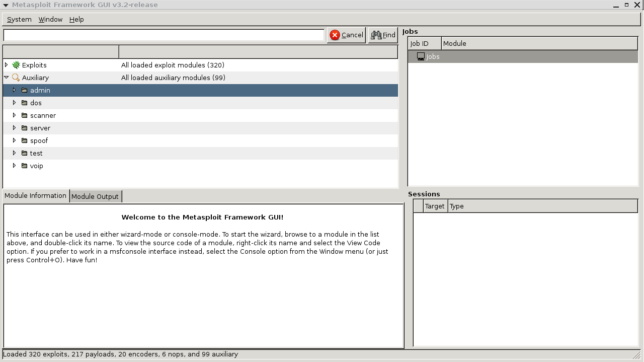Collapse the Auxiliary tree node
Viewport: 644px width, 362px height.
[6, 78]
